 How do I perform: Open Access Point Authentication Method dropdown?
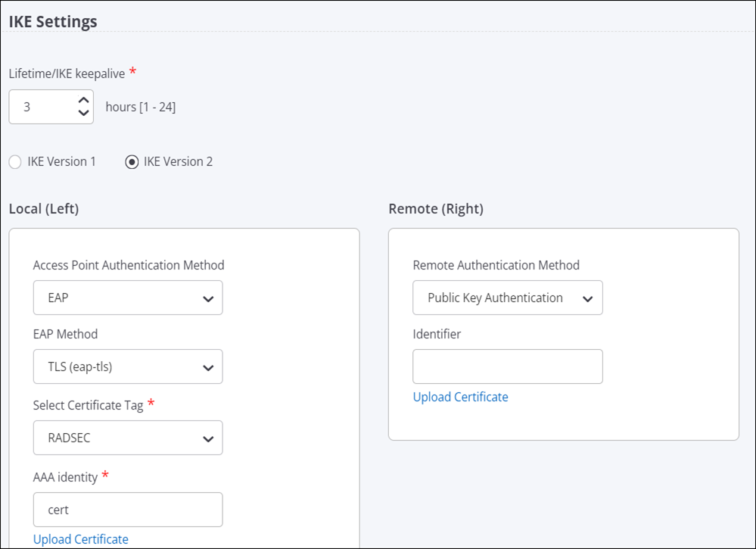click(x=128, y=298)
